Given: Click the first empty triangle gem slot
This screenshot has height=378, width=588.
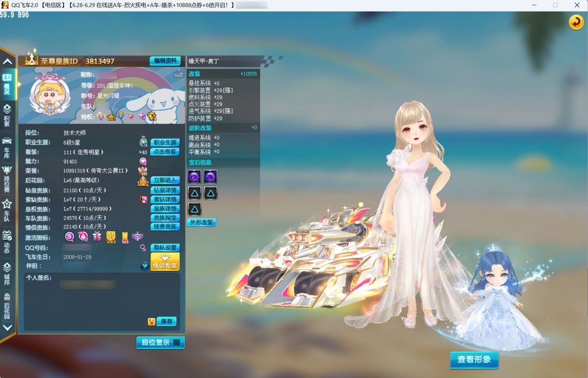Looking at the screenshot, I should tap(194, 193).
